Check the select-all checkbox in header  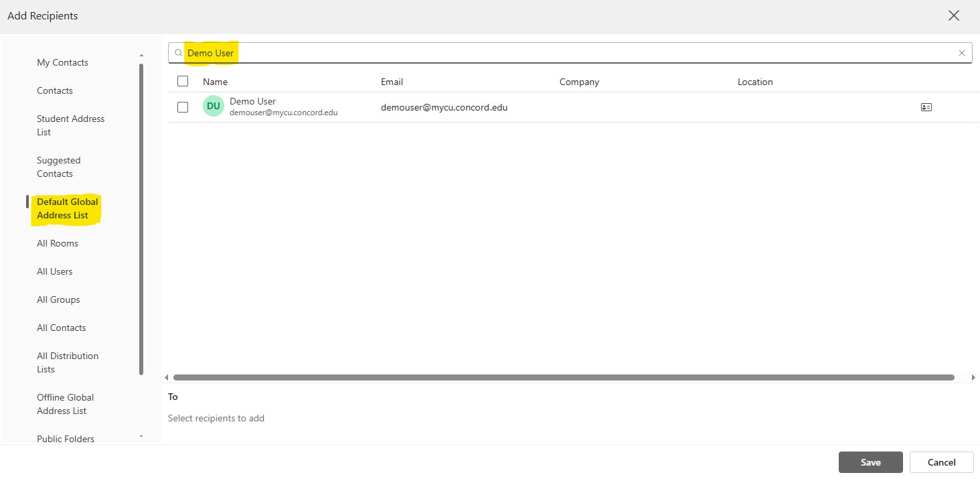point(183,82)
